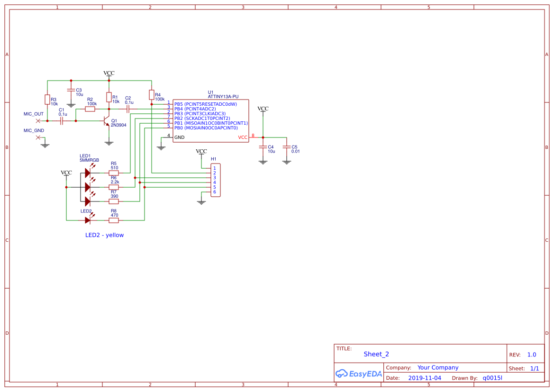
Task: Select the ground symbol below capacitor C5
Action: click(x=287, y=162)
